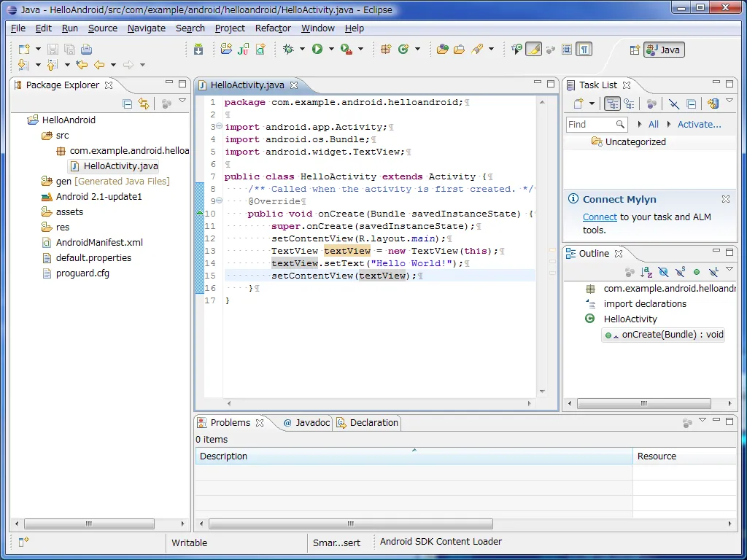Screen dimensions: 747x560
Task: Click the Connect link for Mylyn
Action: [600, 217]
